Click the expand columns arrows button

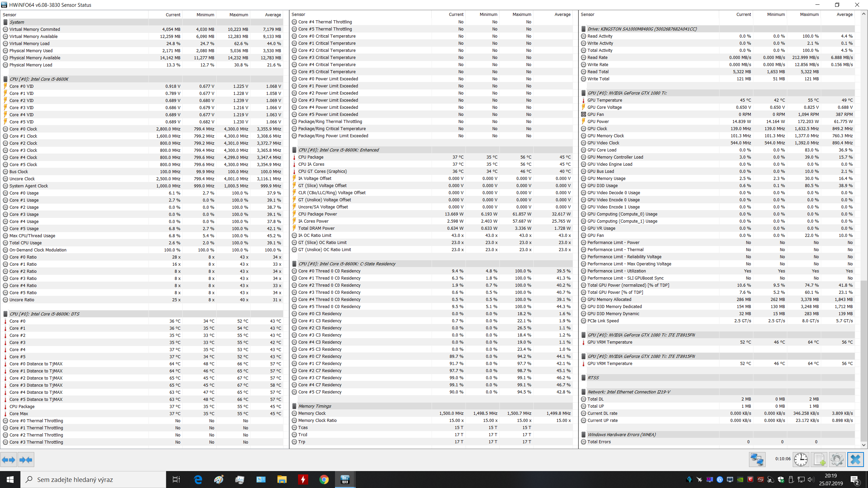tap(8, 460)
